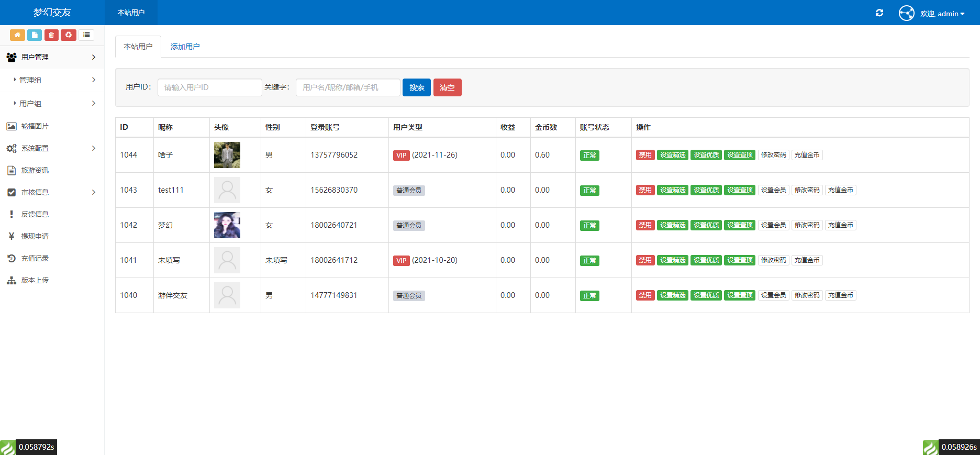Expand the 用户组 submenu chevron
Screen dimensions: 980x455
coord(94,103)
